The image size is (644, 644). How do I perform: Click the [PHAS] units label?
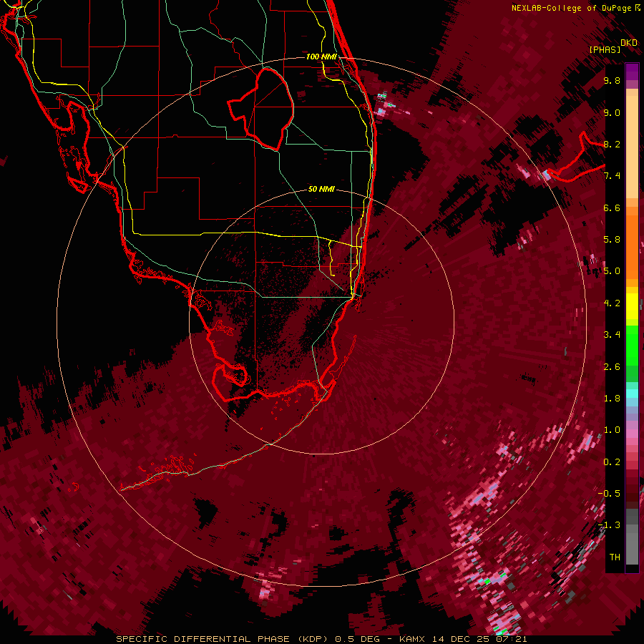click(605, 49)
